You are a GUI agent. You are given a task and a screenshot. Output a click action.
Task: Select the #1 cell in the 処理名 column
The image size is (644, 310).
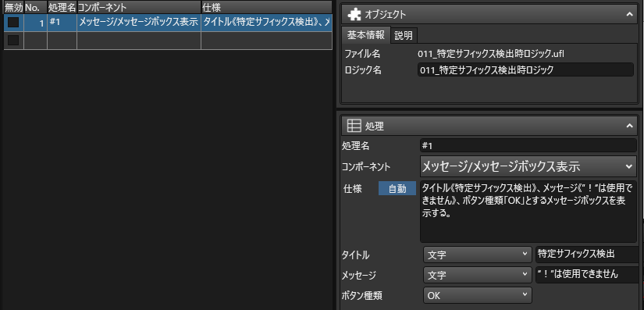(x=62, y=23)
